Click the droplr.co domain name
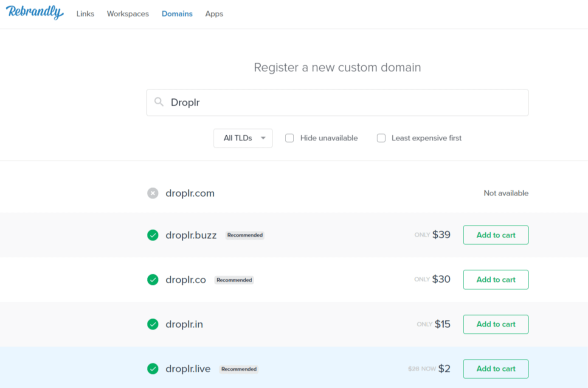 (186, 280)
